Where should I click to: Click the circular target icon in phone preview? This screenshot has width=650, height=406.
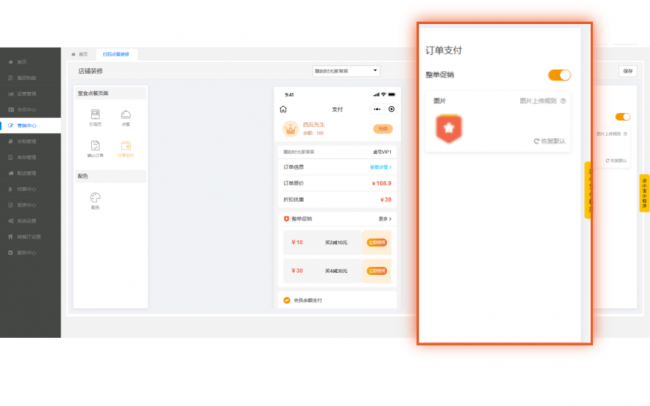tap(391, 109)
